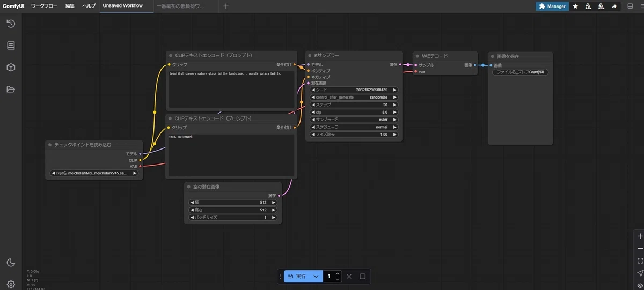Click the 幅 512 width field
Image resolution: width=644 pixels, height=290 pixels.
click(x=233, y=203)
